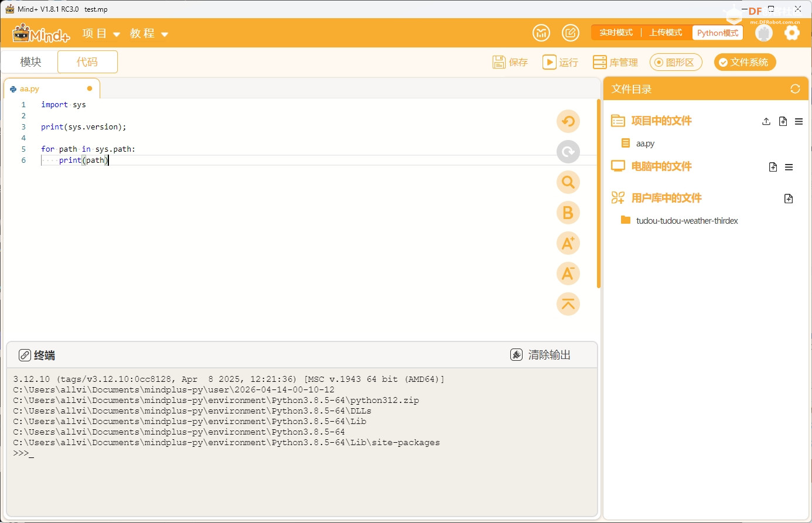
Task: Refresh the 文件目录 panel
Action: click(x=795, y=88)
